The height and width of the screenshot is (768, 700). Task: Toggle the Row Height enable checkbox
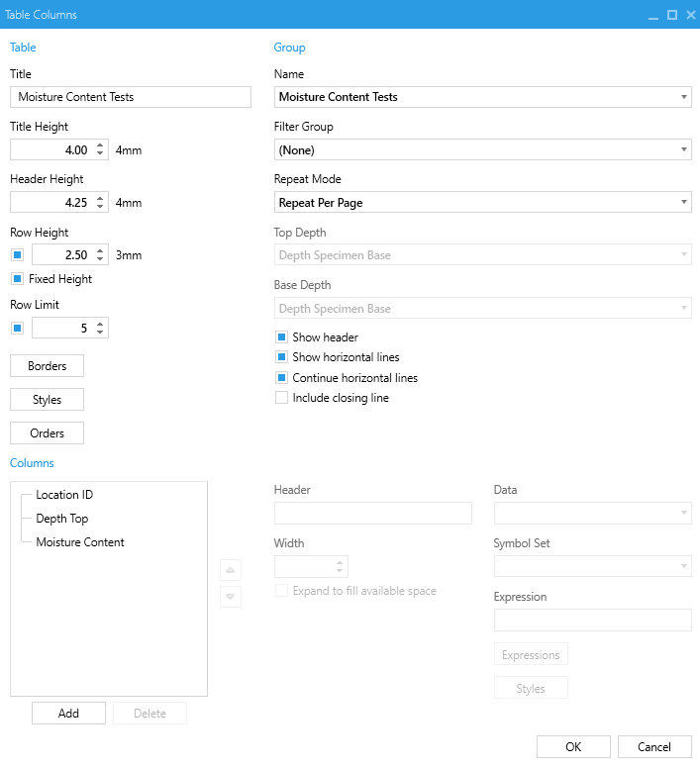[18, 254]
